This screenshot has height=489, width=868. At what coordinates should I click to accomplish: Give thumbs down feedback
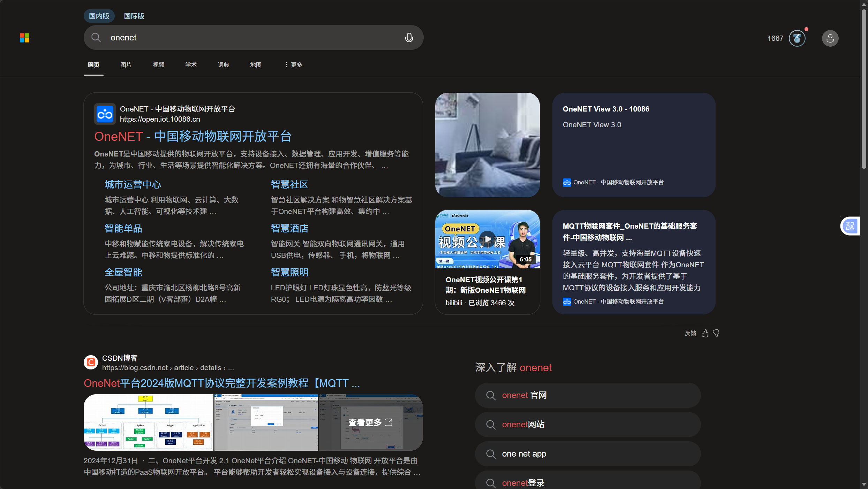coord(716,334)
